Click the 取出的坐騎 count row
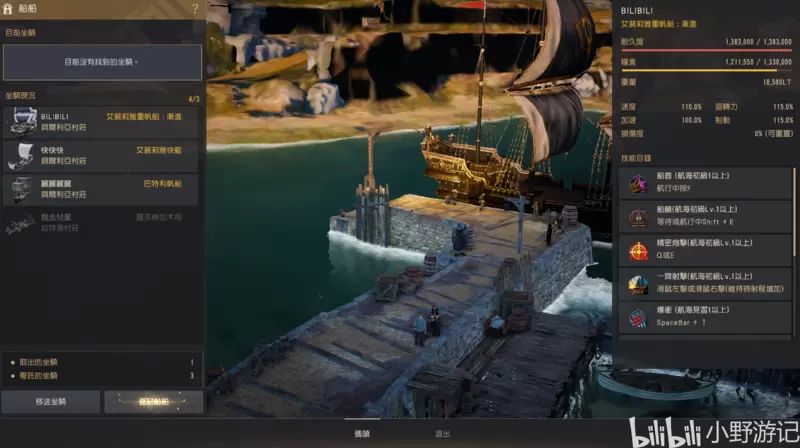 (102, 362)
